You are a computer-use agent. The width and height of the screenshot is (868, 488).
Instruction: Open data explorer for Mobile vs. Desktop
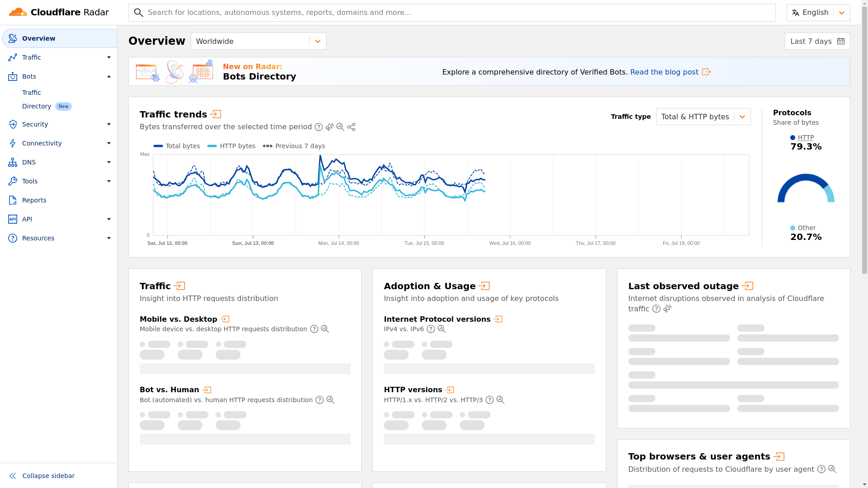point(325,329)
